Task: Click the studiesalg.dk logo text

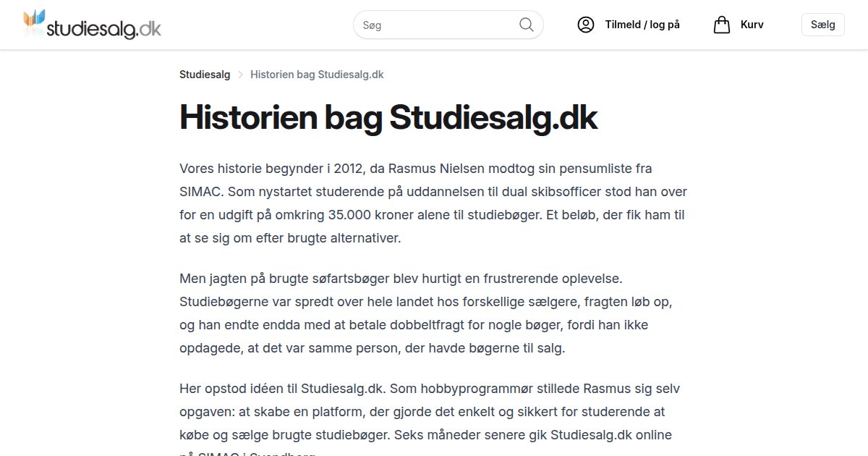Action: pos(103,28)
